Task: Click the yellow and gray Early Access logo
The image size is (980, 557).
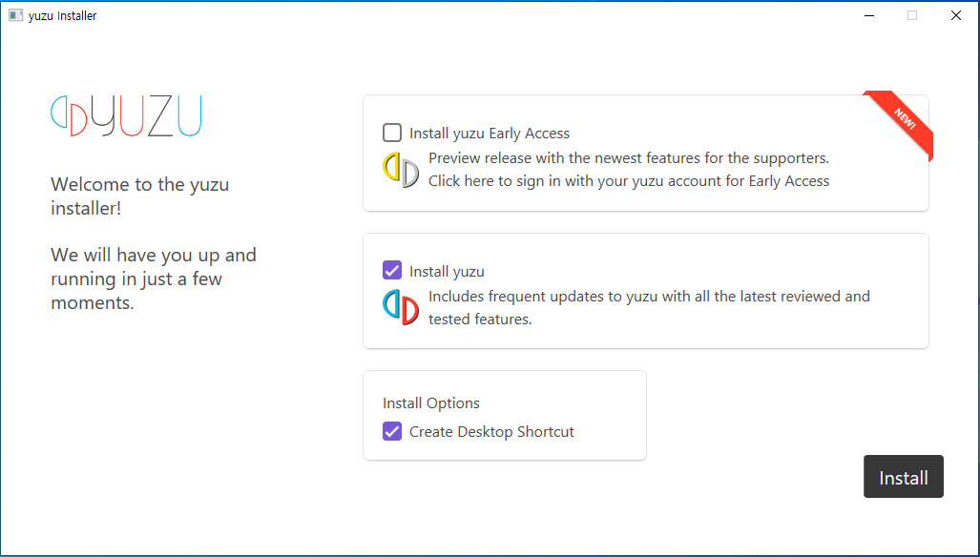Action: [401, 170]
